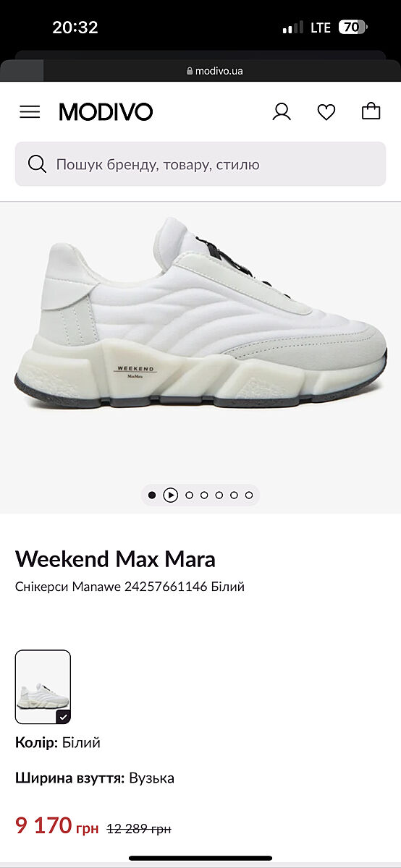This screenshot has width=401, height=868.
Task: Select the third gallery dot
Action: 190,495
